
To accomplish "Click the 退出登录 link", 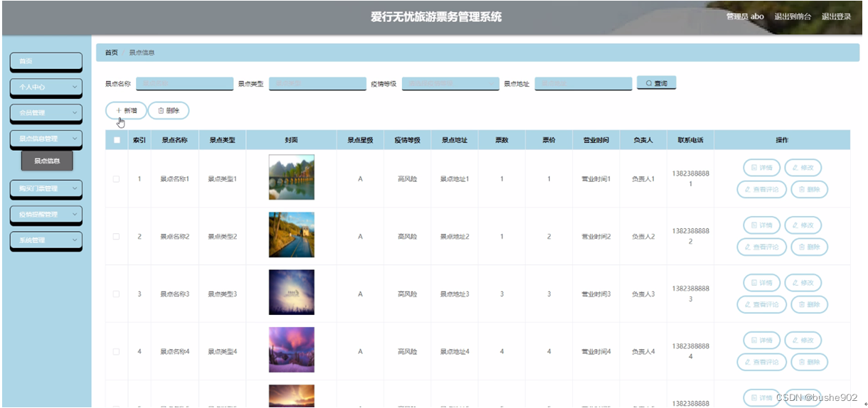I will (x=836, y=16).
